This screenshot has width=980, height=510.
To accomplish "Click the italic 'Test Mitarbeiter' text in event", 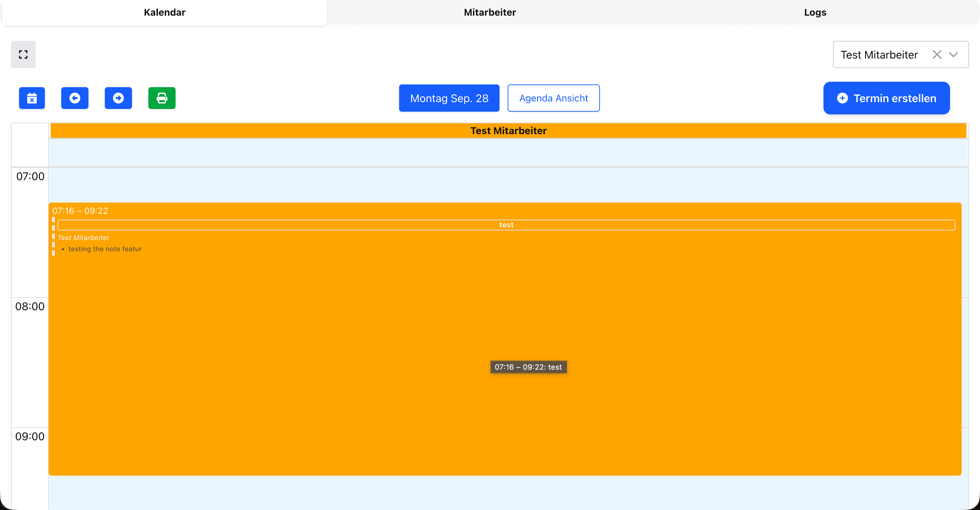I will (x=84, y=238).
